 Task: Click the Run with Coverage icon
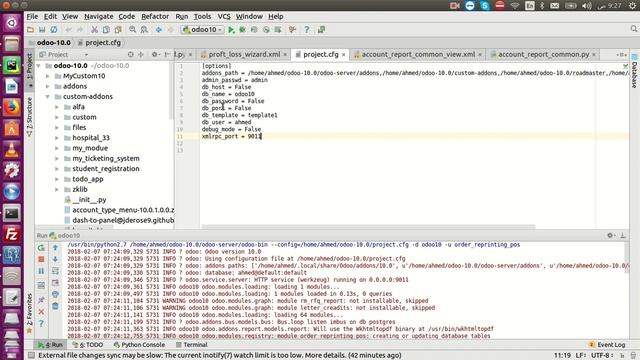click(254, 29)
